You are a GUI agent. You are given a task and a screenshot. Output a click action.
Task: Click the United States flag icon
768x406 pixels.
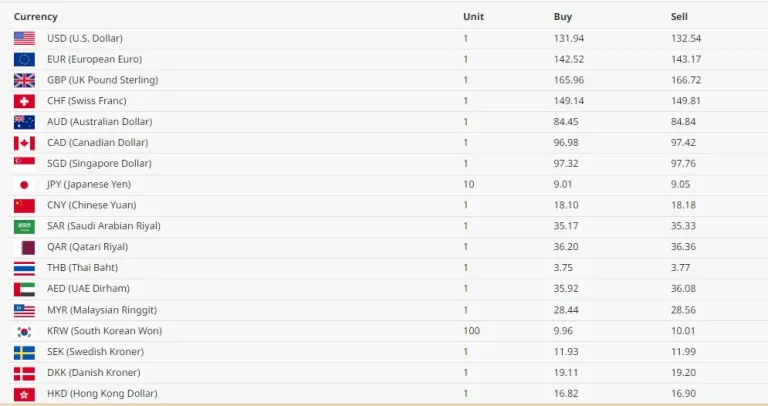pyautogui.click(x=24, y=38)
